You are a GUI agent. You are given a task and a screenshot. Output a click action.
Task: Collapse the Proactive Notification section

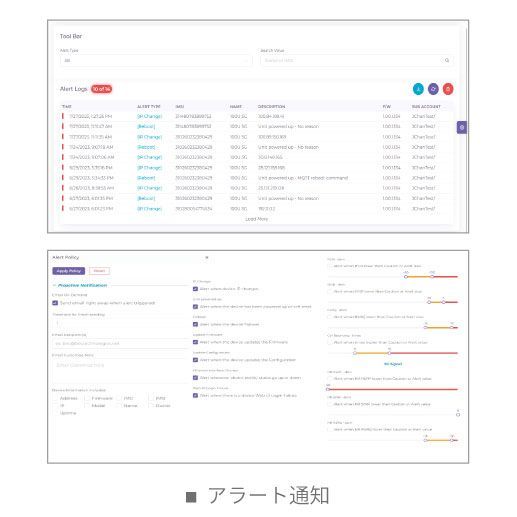[x=80, y=285]
